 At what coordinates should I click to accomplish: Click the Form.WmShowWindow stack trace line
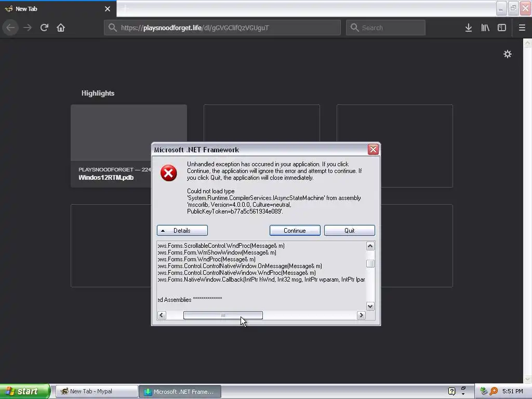point(217,252)
